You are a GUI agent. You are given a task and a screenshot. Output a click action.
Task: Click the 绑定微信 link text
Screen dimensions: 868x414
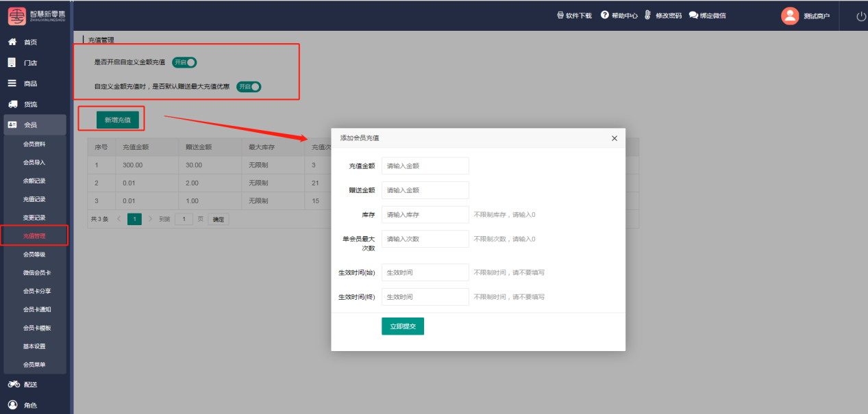(x=713, y=16)
